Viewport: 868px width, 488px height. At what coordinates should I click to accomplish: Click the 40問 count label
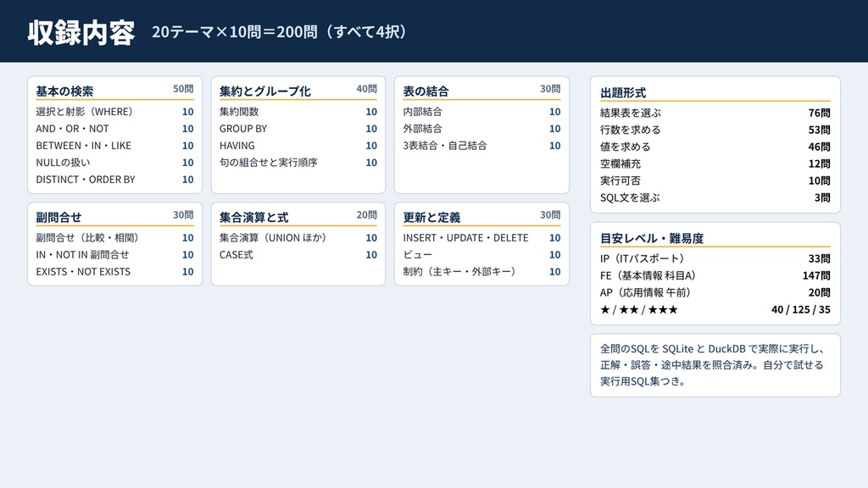coord(366,89)
